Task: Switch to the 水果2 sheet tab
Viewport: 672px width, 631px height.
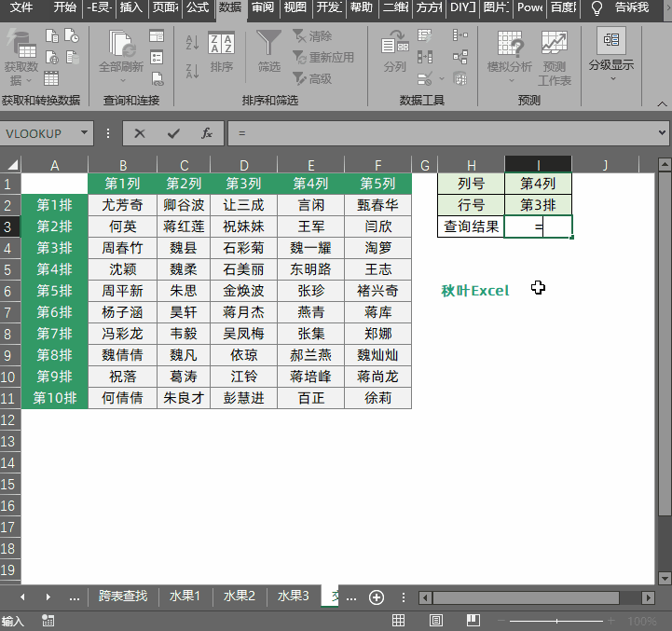Action: click(x=239, y=597)
